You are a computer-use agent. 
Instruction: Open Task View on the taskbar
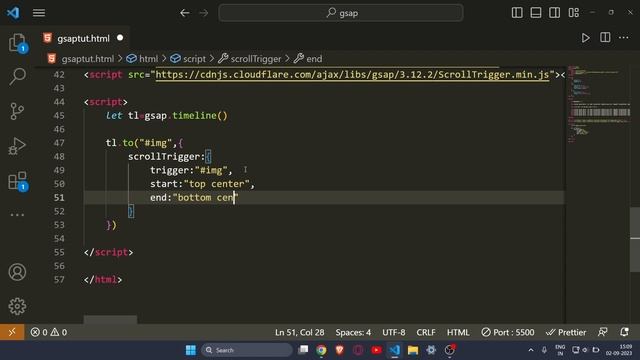coord(303,350)
